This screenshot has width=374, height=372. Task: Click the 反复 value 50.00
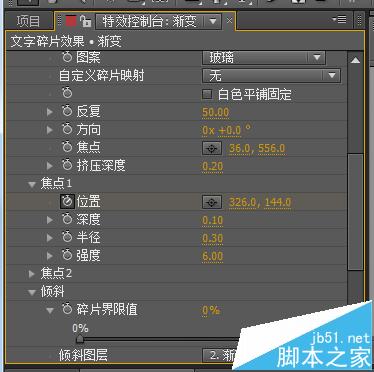[x=215, y=112]
